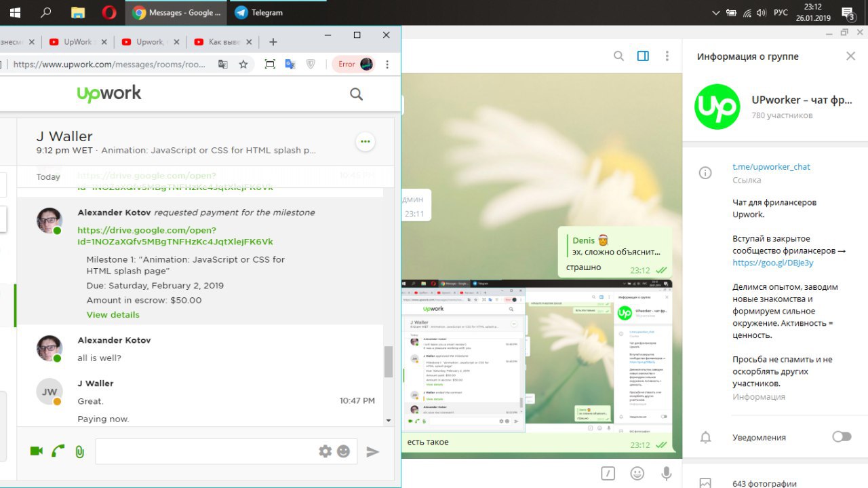The height and width of the screenshot is (488, 868).
Task: Click translate page icon in address bar
Action: tap(222, 64)
